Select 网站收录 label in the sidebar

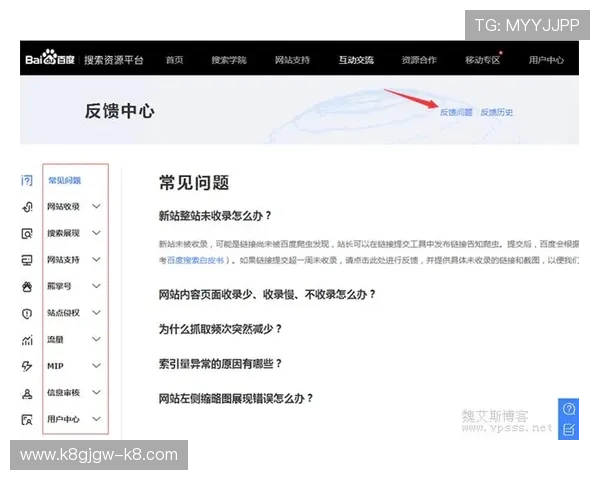[x=63, y=207]
